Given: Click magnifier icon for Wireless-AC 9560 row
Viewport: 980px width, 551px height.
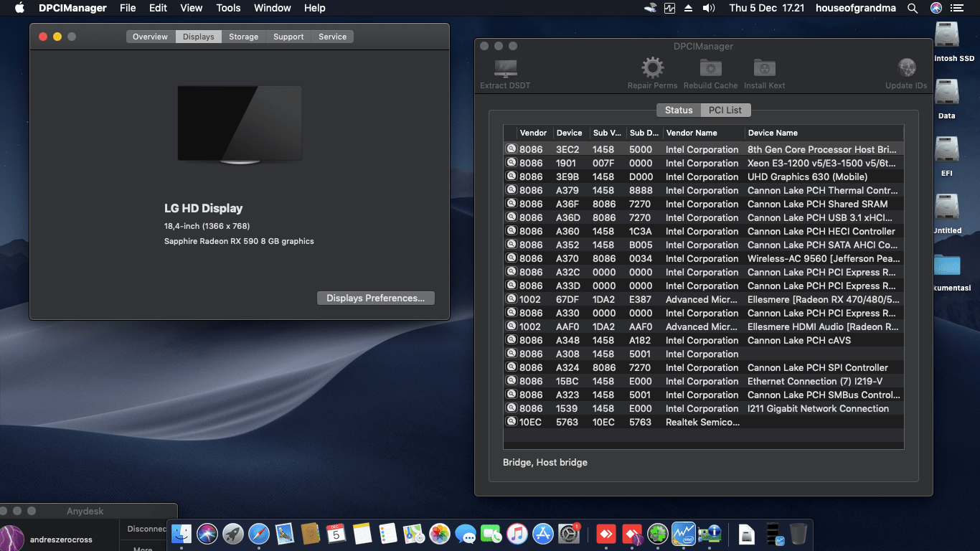Looking at the screenshot, I should [x=512, y=258].
